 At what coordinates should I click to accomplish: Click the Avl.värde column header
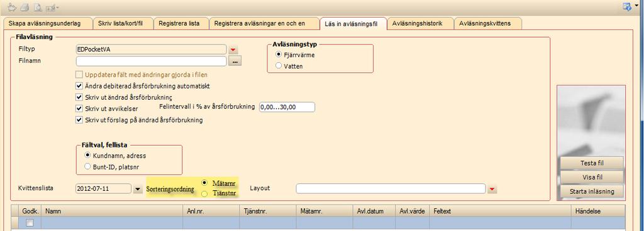(412, 212)
